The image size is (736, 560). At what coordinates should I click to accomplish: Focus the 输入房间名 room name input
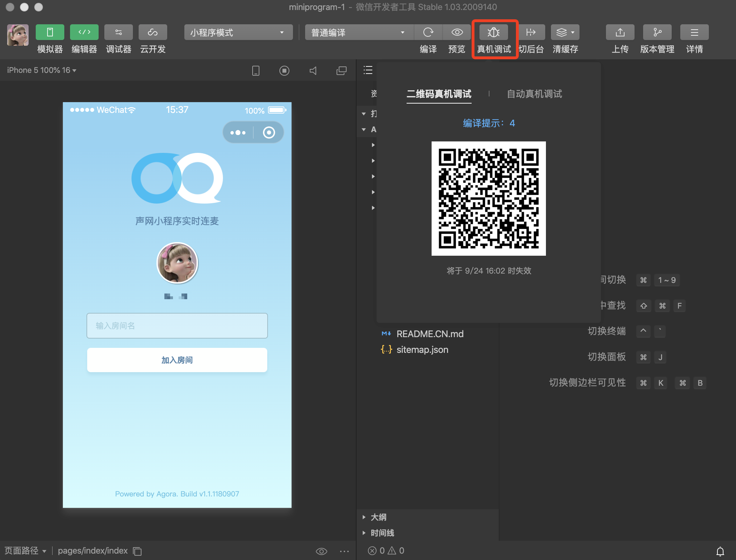point(177,326)
